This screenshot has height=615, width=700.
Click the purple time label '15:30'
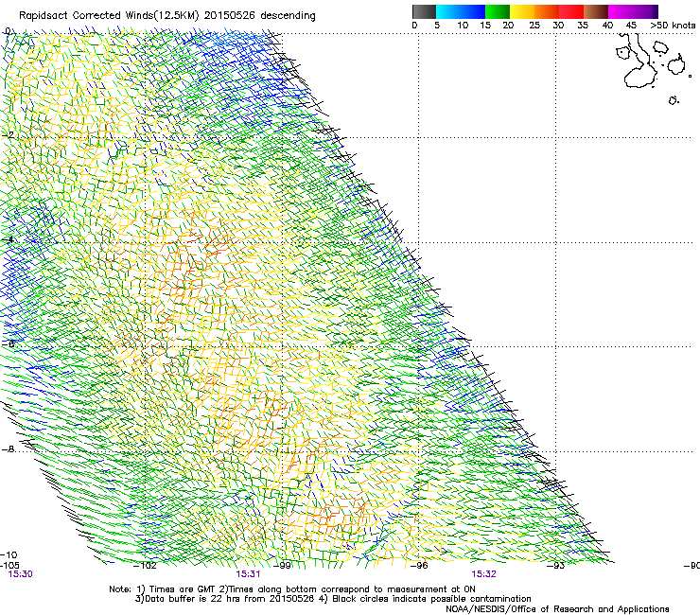(20, 574)
